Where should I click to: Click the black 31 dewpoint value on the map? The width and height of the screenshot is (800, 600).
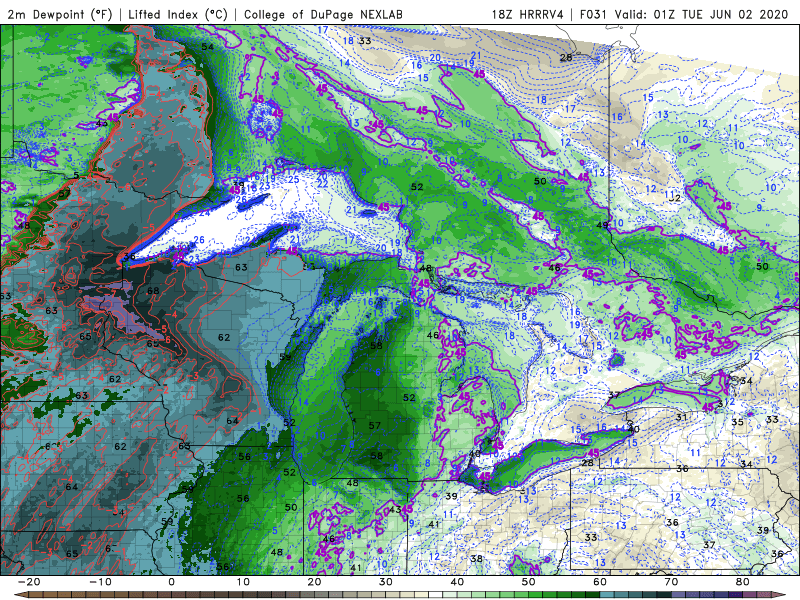coord(681,417)
